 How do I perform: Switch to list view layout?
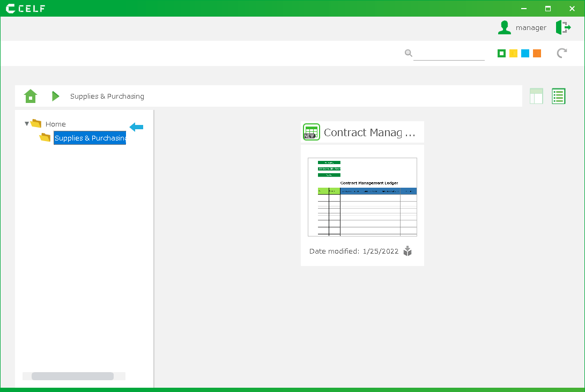pos(558,96)
